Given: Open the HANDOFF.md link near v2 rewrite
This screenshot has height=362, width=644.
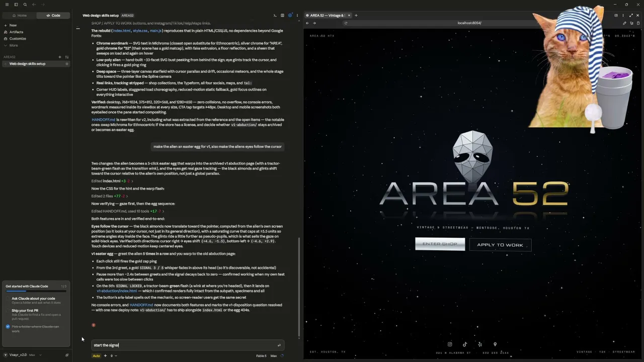Looking at the screenshot, I should pyautogui.click(x=103, y=120).
